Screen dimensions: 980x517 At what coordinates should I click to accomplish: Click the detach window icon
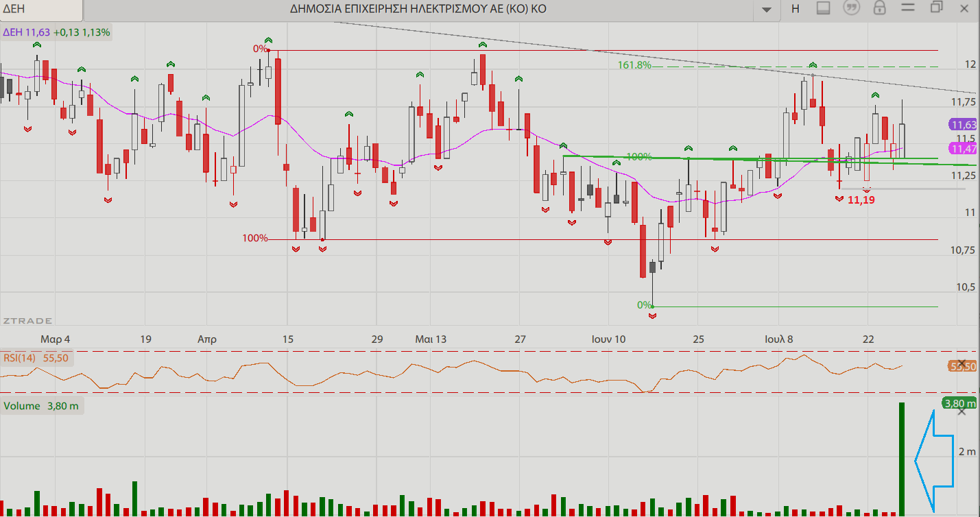pyautogui.click(x=937, y=7)
